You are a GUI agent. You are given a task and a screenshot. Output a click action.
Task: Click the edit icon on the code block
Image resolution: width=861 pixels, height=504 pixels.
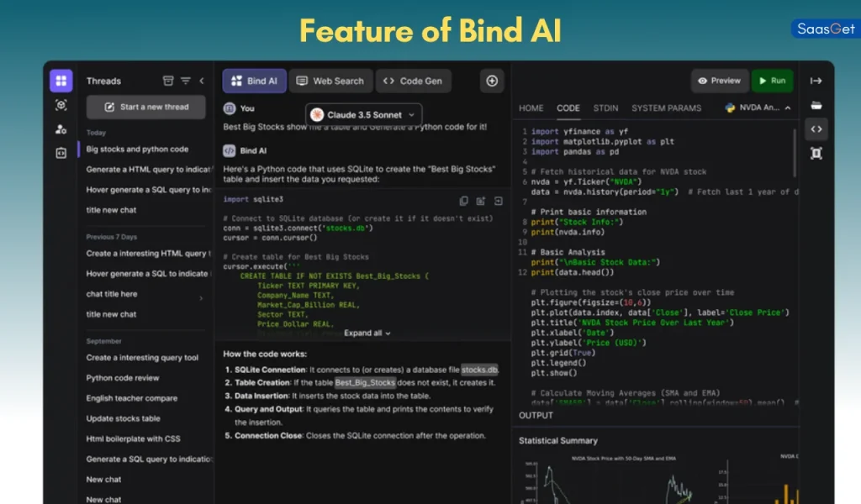[x=481, y=201]
